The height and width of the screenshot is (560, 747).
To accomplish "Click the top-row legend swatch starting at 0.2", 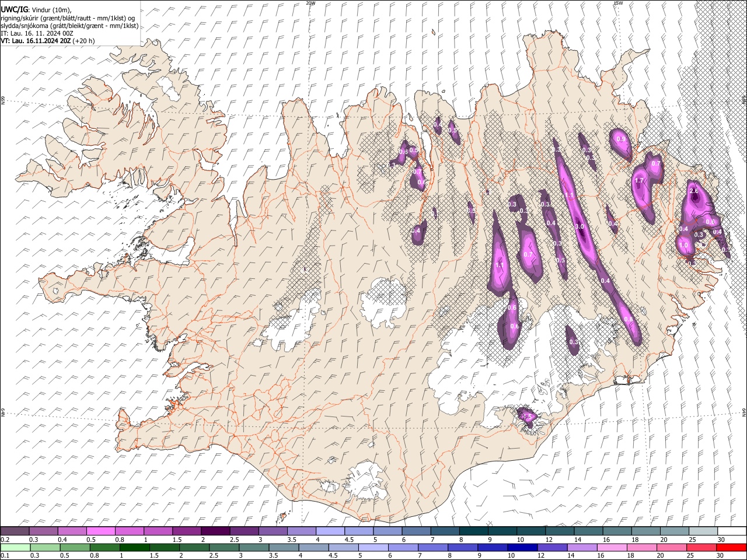I will point(15,531).
